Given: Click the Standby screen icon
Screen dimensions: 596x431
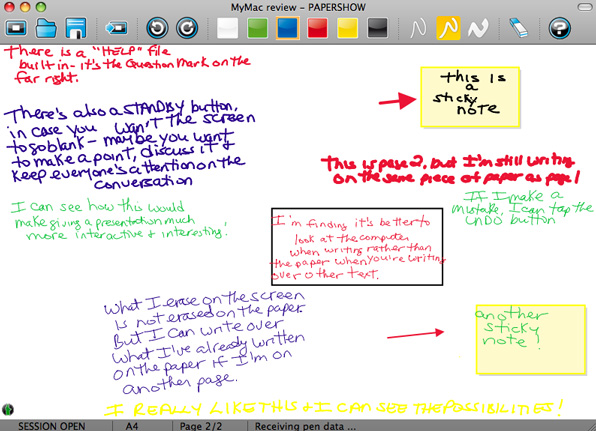Looking at the screenshot, I should [16, 28].
